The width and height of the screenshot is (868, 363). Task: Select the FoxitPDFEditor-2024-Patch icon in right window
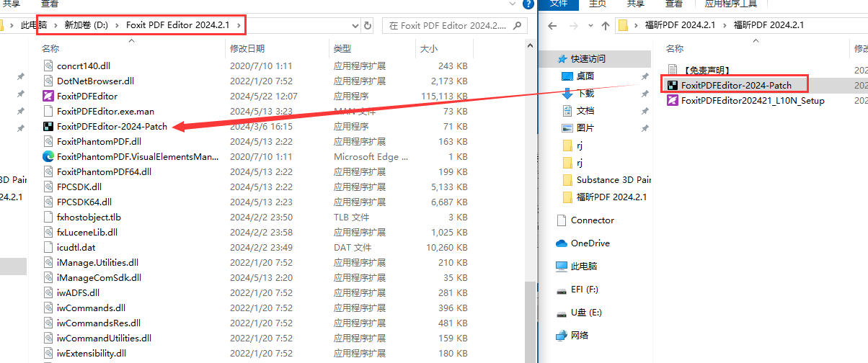pyautogui.click(x=673, y=85)
